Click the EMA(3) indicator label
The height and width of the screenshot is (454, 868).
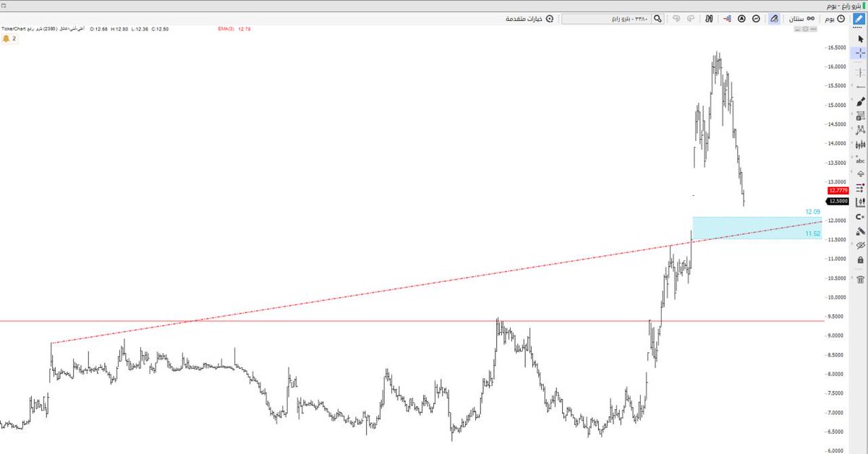click(x=226, y=29)
